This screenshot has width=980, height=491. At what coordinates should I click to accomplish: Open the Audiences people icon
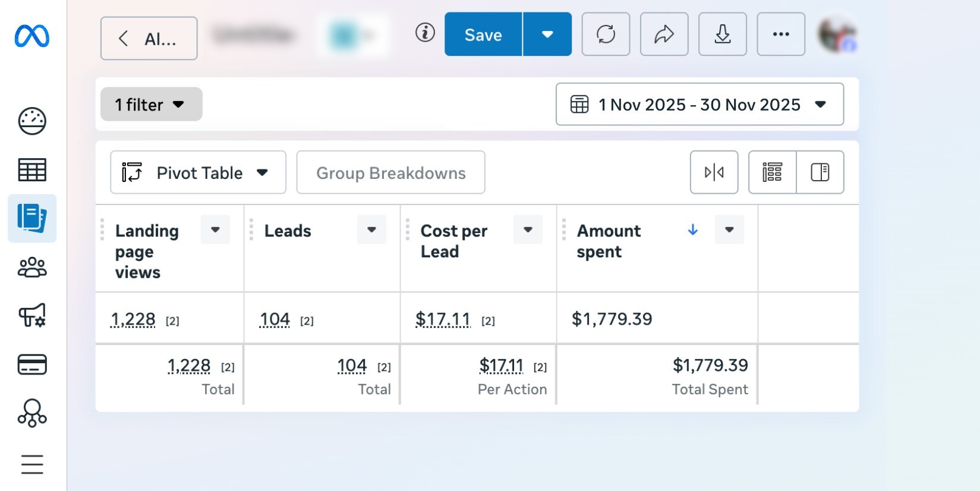(32, 267)
